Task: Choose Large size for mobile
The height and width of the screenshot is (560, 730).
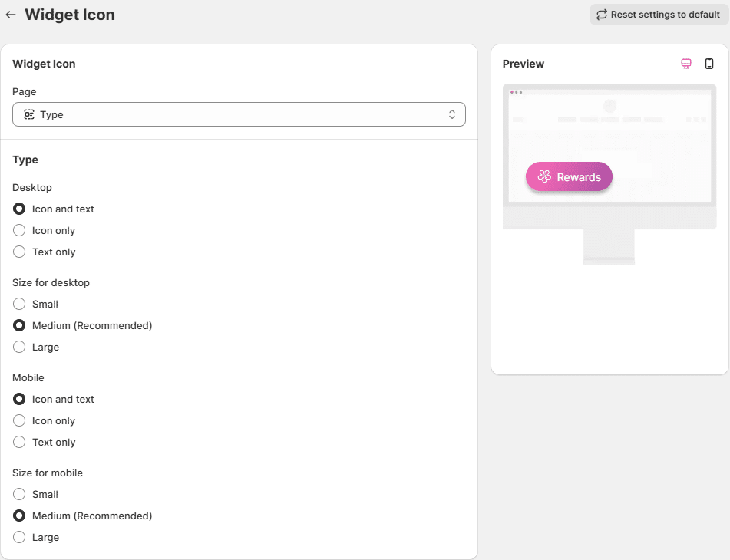Action: coord(20,537)
